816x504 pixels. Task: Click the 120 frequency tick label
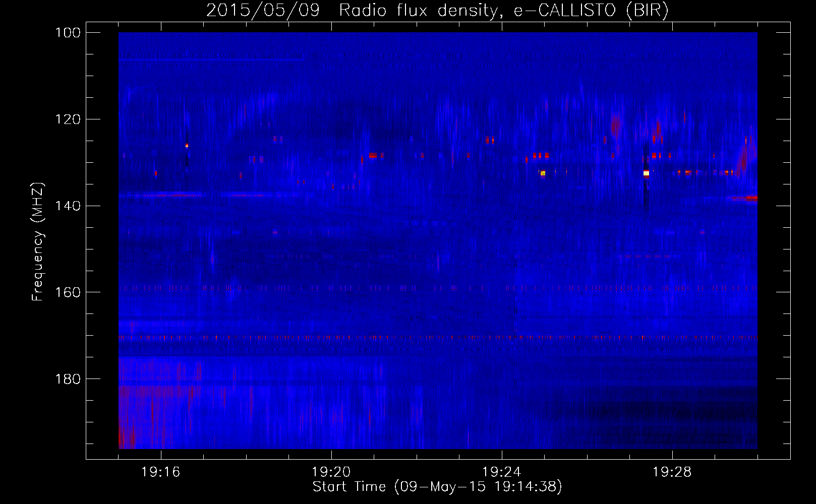tap(68, 119)
